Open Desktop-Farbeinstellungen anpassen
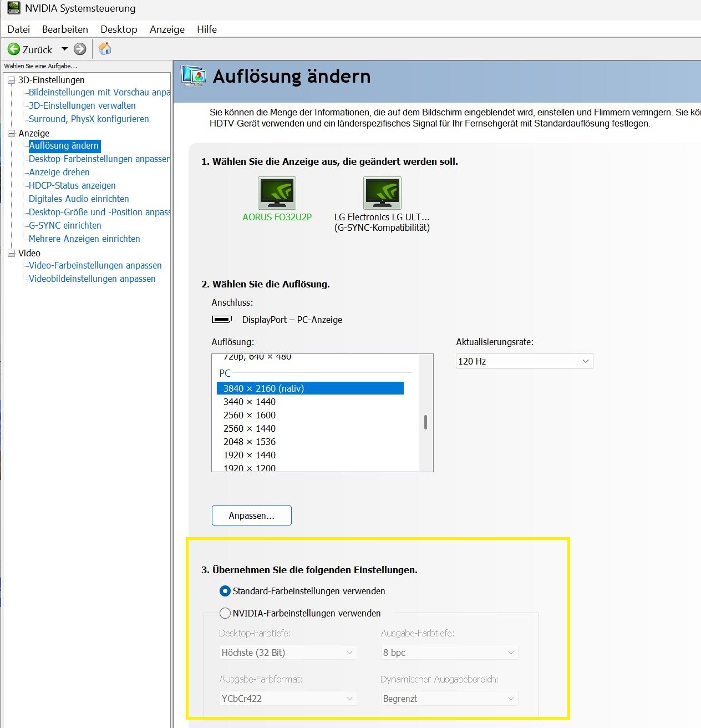Screen dimensions: 701x728 pos(99,159)
